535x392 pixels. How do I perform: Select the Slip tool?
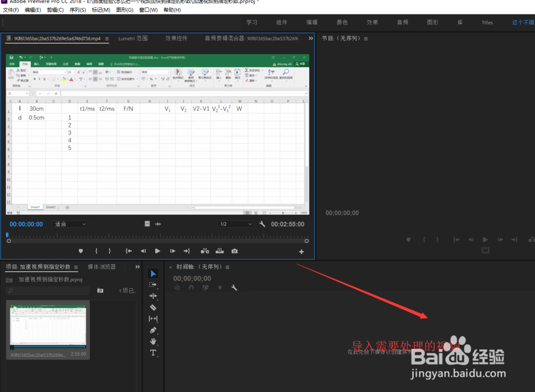(x=153, y=319)
